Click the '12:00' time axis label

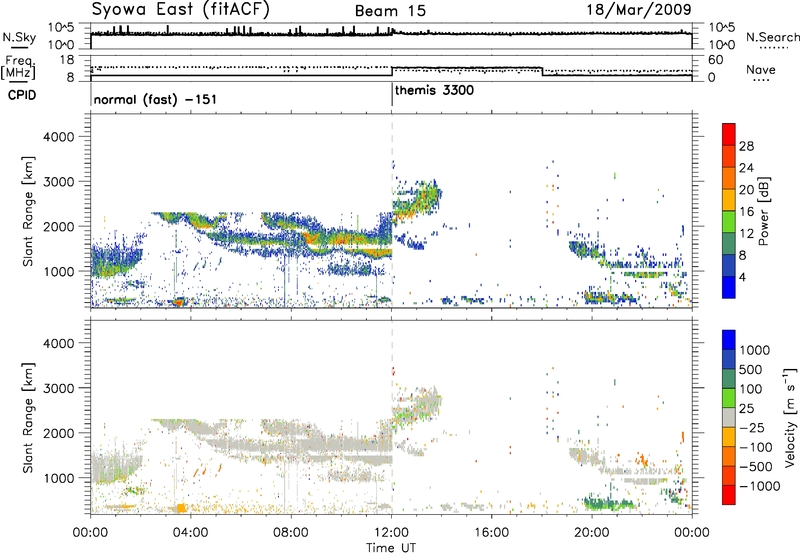pos(391,533)
